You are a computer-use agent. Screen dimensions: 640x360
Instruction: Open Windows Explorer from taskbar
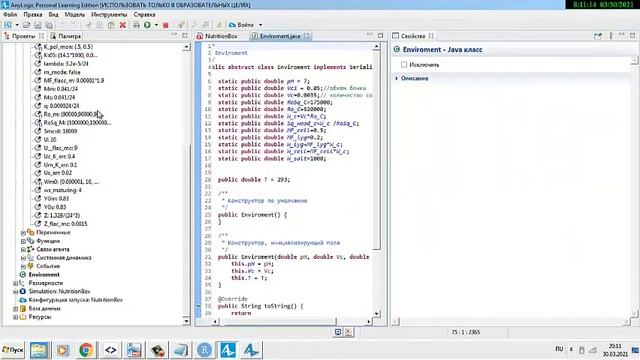tap(39, 350)
